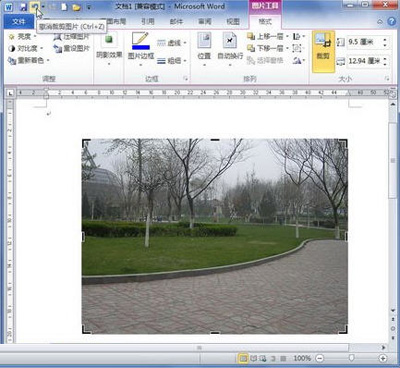Click the top-left crop corner handle on picture

85,142
